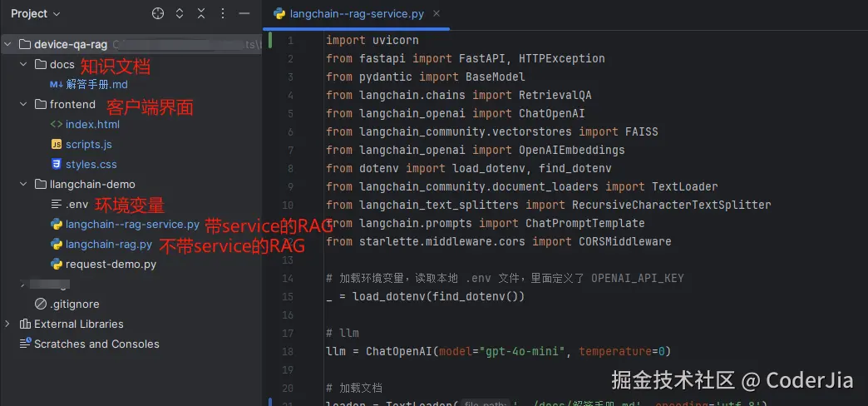Click the Python icon in the editor tab
The width and height of the screenshot is (868, 406).
click(279, 14)
